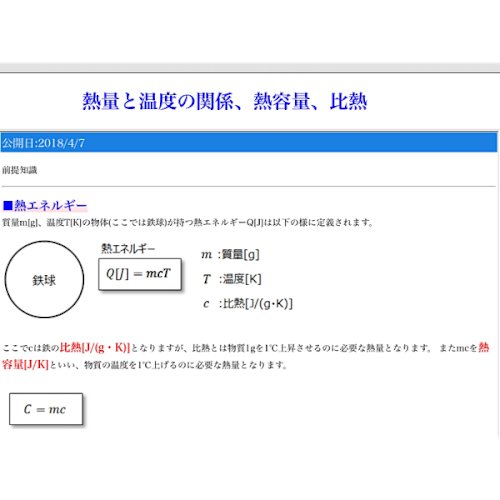500x500 pixels.
Task: Click the 前提知識 text
Action: tap(20, 170)
